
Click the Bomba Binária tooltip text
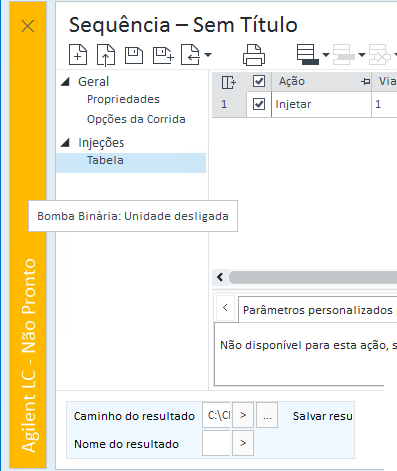(133, 216)
